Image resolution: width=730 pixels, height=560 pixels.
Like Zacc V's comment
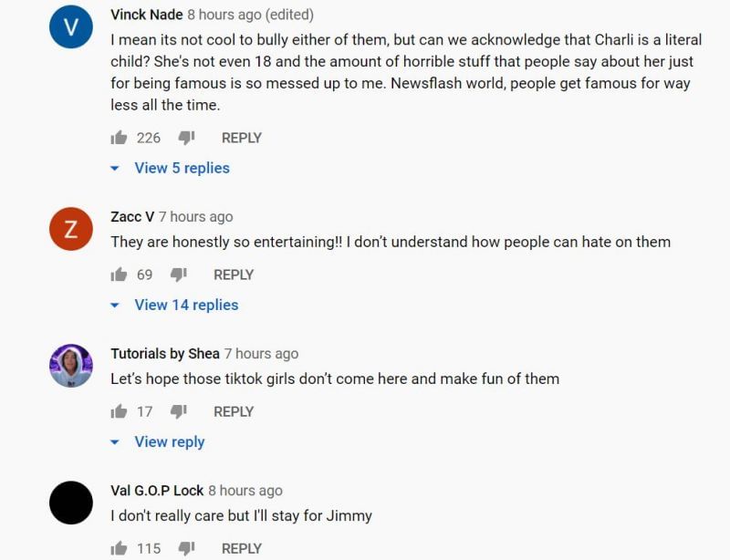tap(119, 275)
